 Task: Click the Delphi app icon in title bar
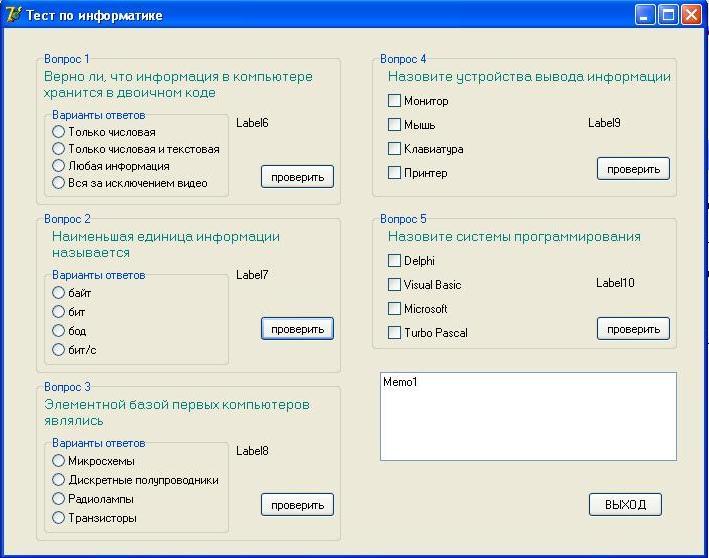click(13, 14)
